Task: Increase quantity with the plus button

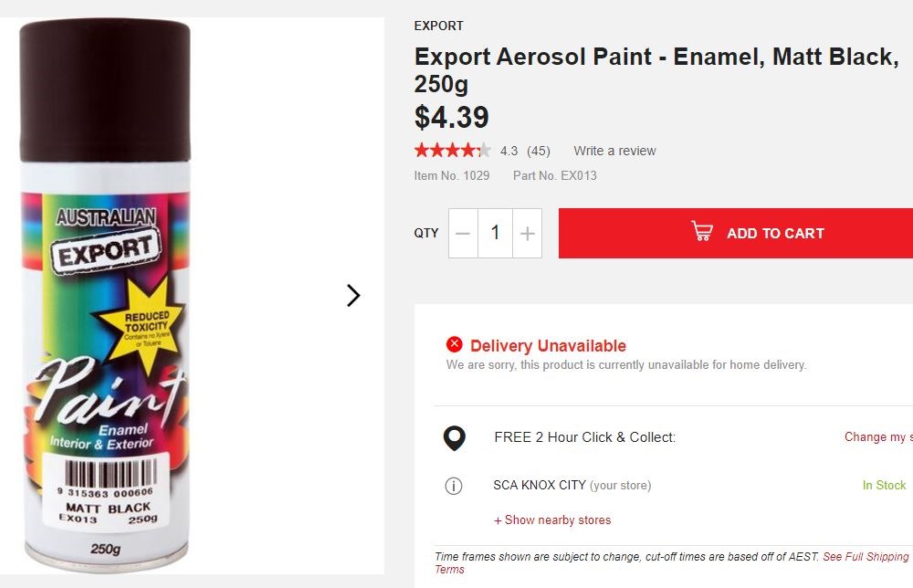Action: 527,233
